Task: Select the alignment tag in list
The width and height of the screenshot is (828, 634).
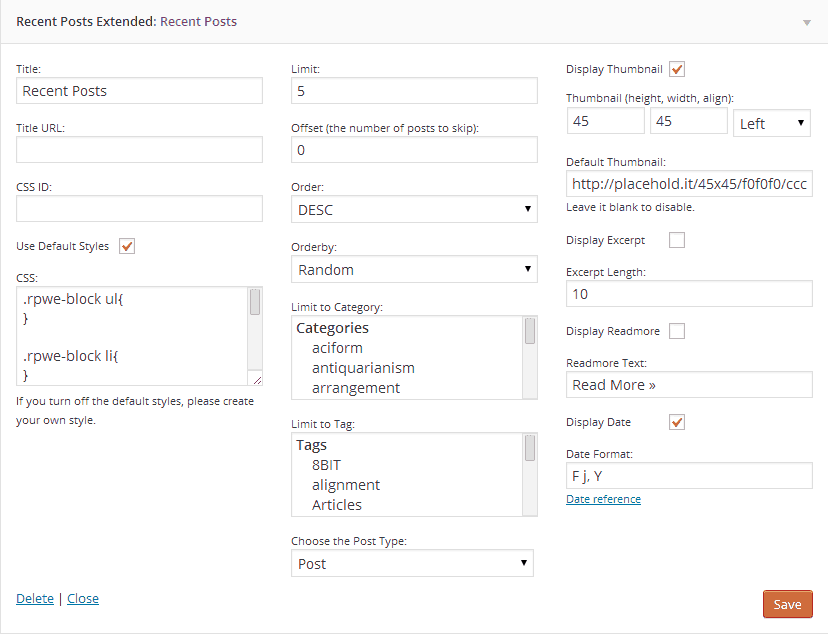Action: click(345, 485)
